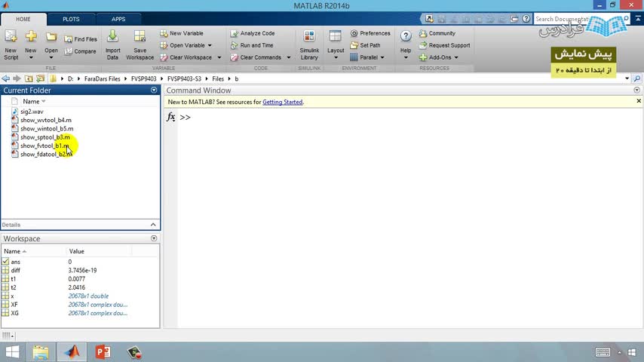The height and width of the screenshot is (362, 644).
Task: Click quick access help question icon
Action: pyautogui.click(x=526, y=19)
